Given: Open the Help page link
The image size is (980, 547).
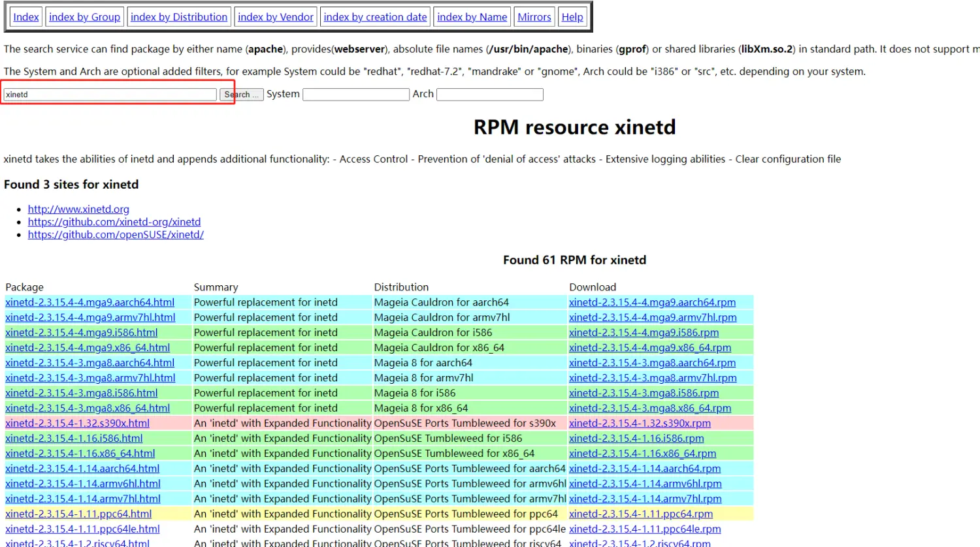Looking at the screenshot, I should 572,17.
